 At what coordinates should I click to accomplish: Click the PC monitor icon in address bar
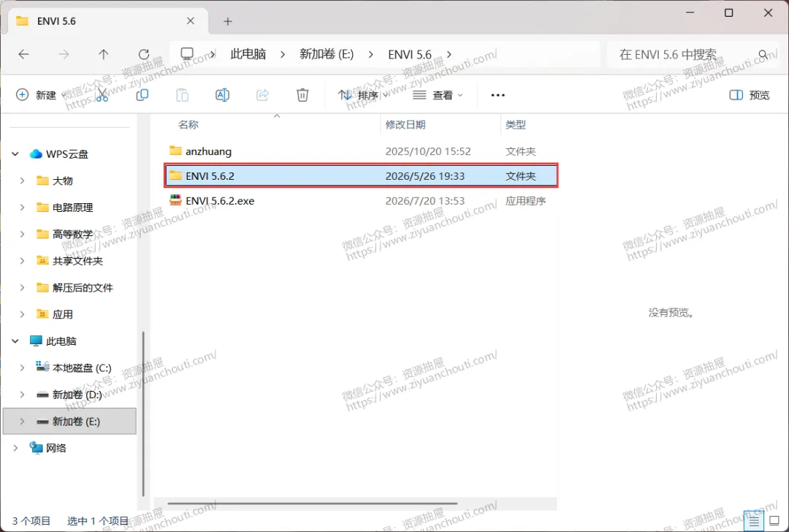point(187,54)
